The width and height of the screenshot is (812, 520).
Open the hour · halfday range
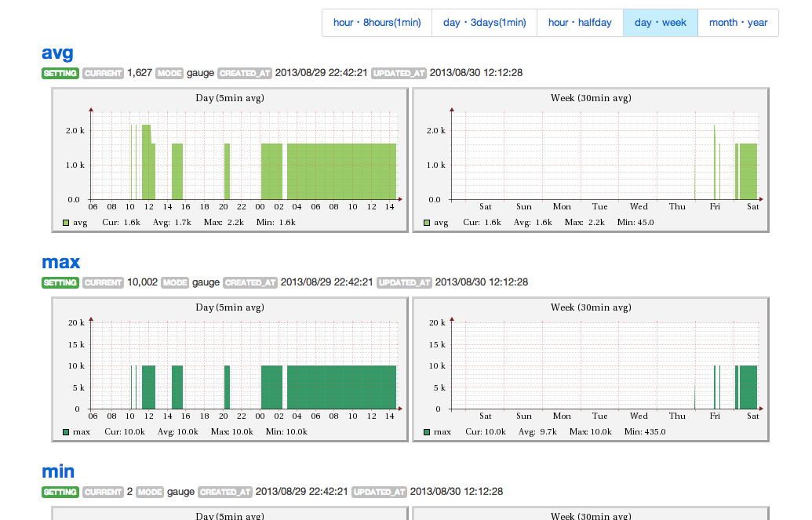pos(580,23)
